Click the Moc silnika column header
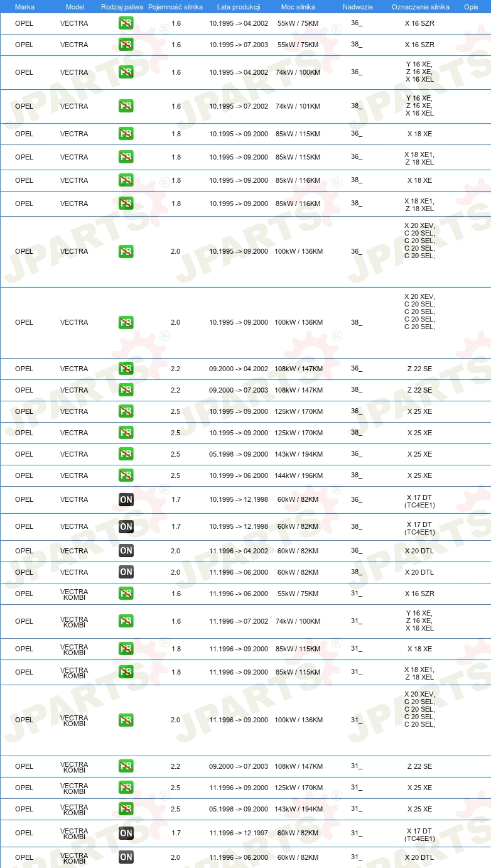The height and width of the screenshot is (868, 491). (x=298, y=7)
